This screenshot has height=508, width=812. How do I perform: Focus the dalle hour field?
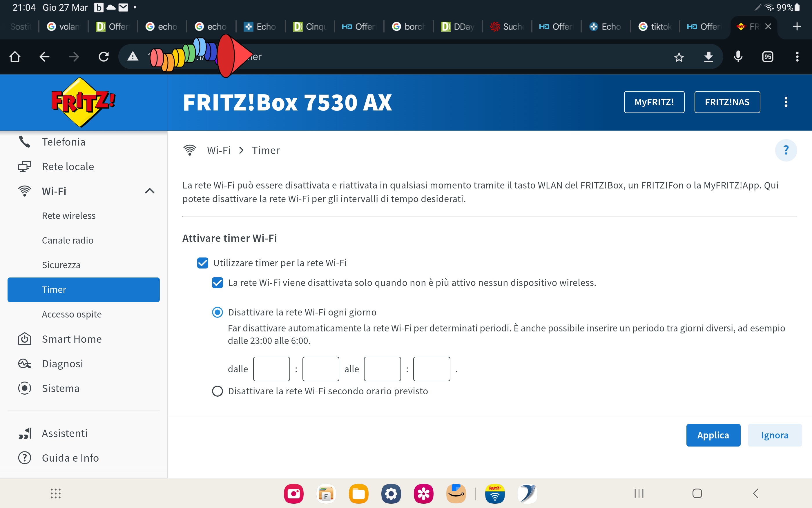pos(271,369)
